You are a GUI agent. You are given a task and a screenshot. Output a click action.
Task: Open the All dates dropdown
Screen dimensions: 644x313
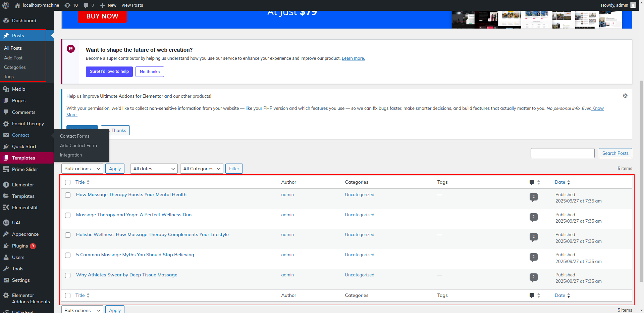[154, 169]
